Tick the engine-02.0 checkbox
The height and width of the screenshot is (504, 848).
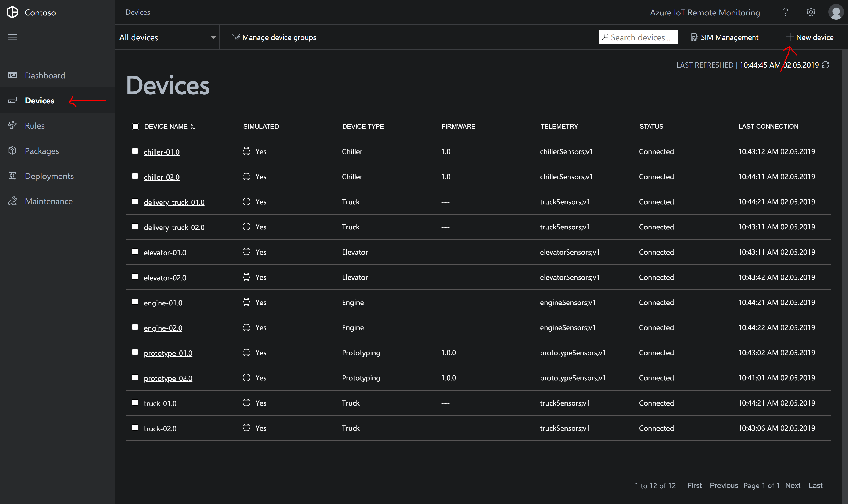(x=135, y=327)
